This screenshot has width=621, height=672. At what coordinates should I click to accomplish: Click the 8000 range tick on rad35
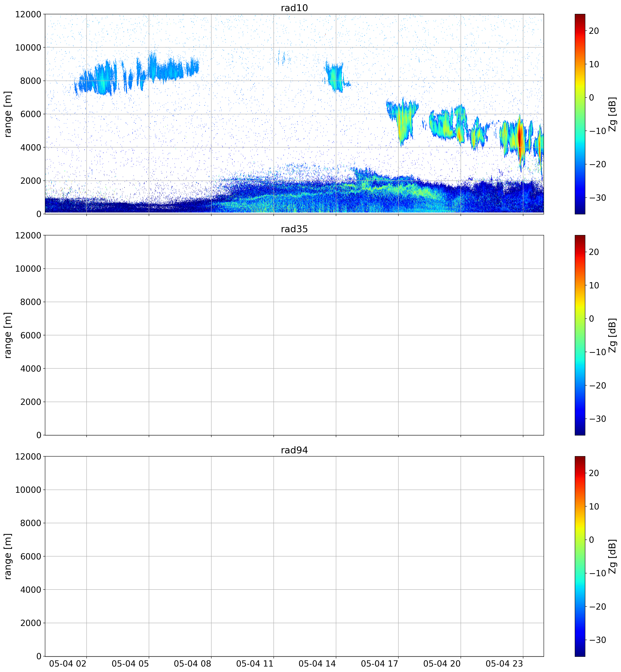click(x=31, y=302)
